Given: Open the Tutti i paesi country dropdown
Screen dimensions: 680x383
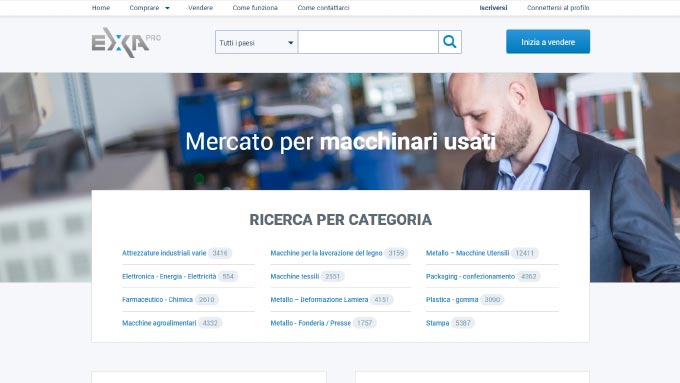Looking at the screenshot, I should tap(256, 43).
